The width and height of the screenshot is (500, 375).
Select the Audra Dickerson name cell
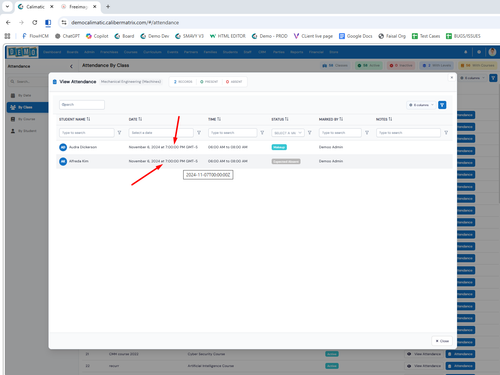[83, 147]
